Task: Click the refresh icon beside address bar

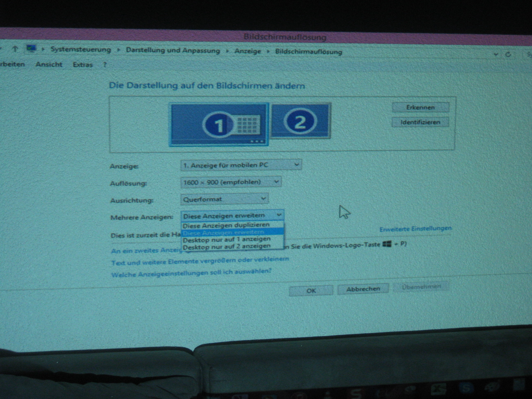Action: click(x=508, y=55)
